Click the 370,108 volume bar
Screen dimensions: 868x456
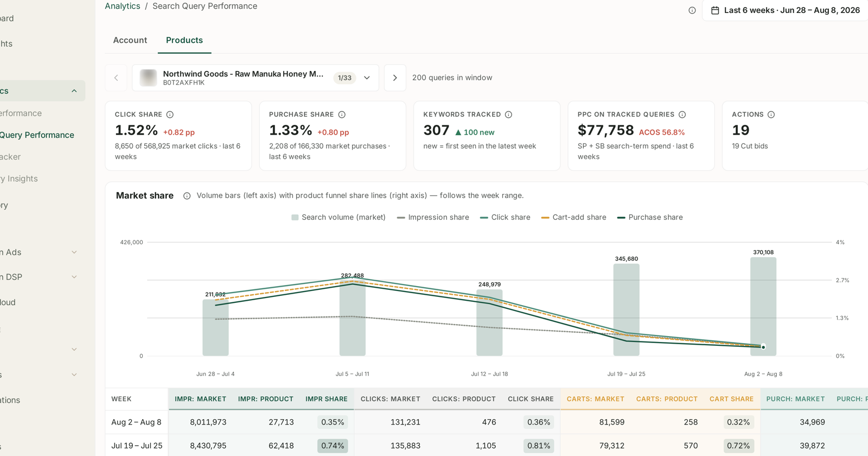[x=763, y=307]
